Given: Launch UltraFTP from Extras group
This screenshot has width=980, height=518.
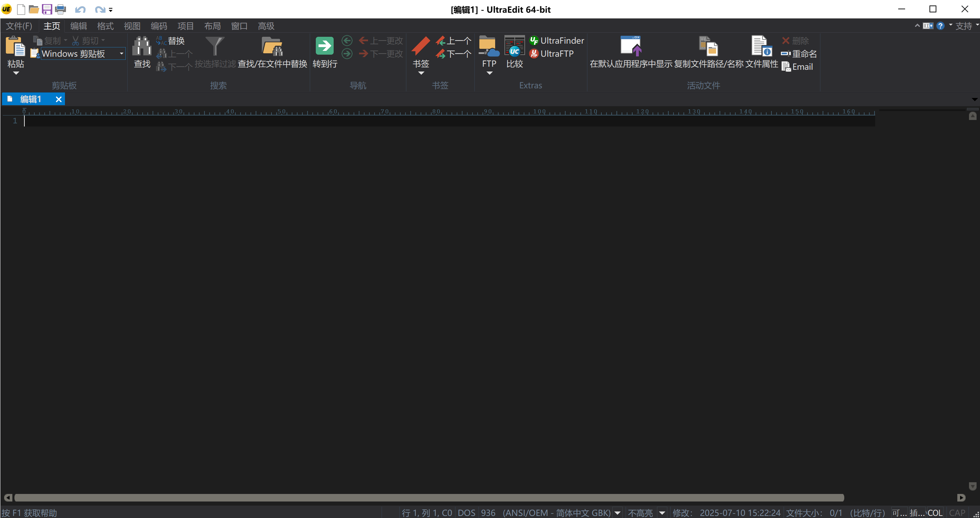Looking at the screenshot, I should tap(551, 54).
